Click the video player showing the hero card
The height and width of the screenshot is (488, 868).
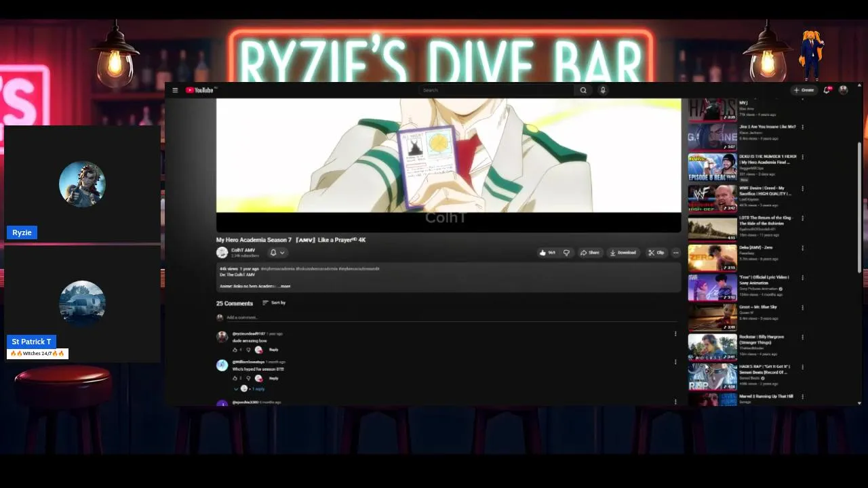pyautogui.click(x=448, y=165)
